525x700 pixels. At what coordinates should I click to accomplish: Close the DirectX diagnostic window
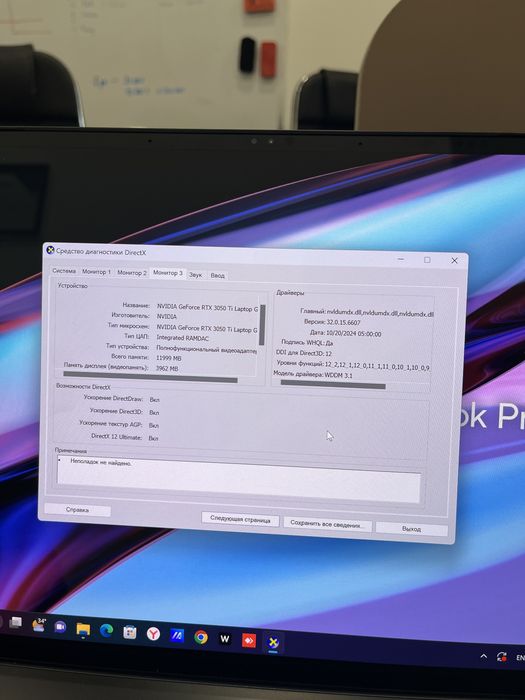(454, 260)
